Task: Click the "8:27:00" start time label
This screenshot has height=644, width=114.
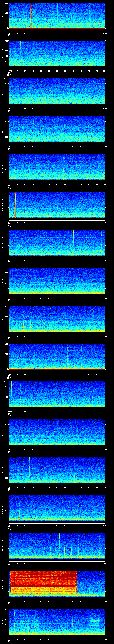Action: (9, 450)
